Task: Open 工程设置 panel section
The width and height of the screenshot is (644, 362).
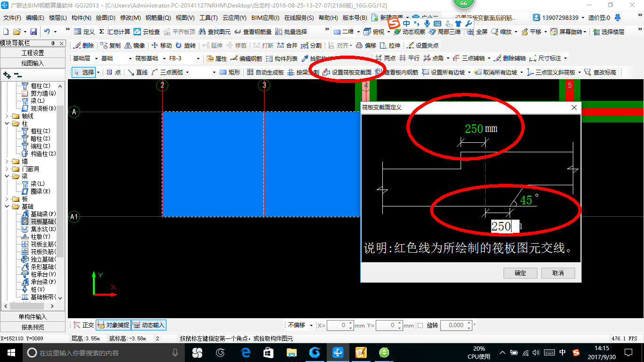Action: pos(33,53)
